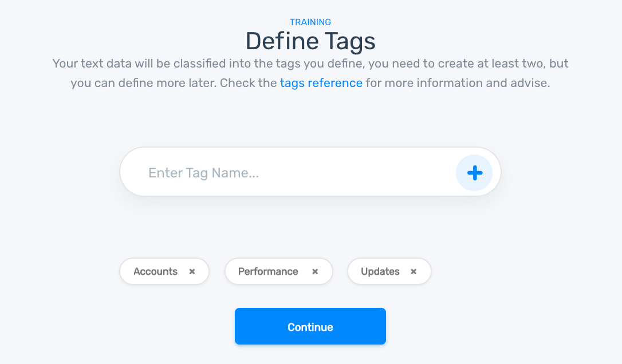Select the Accounts tag label
This screenshot has width=622, height=364.
click(x=155, y=271)
